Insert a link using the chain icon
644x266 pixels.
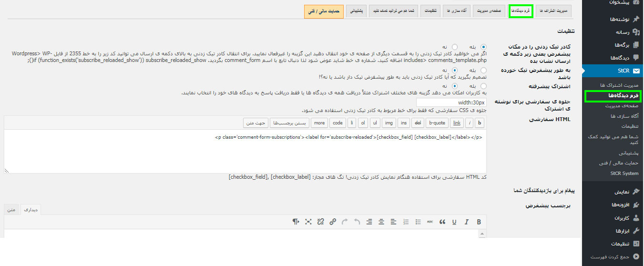click(x=333, y=222)
